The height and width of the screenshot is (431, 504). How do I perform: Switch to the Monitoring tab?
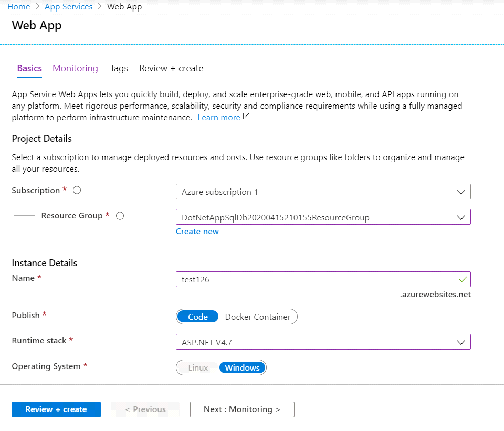[75, 68]
